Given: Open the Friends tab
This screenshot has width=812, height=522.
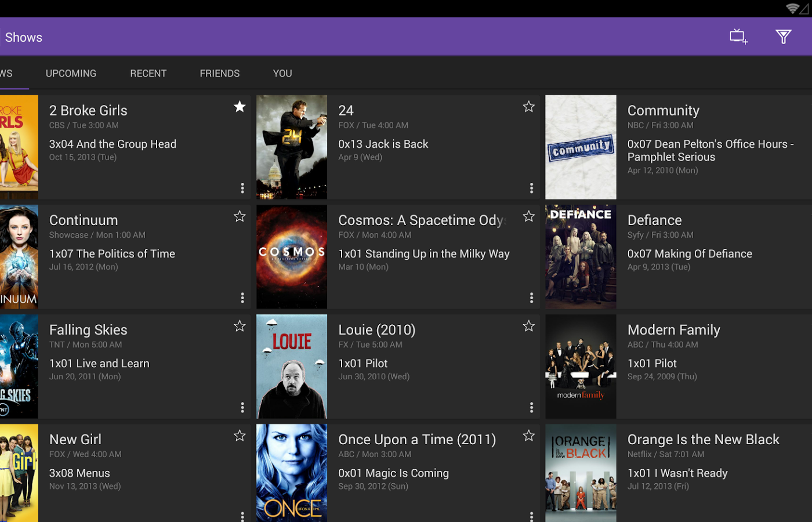Looking at the screenshot, I should pyautogui.click(x=219, y=74).
